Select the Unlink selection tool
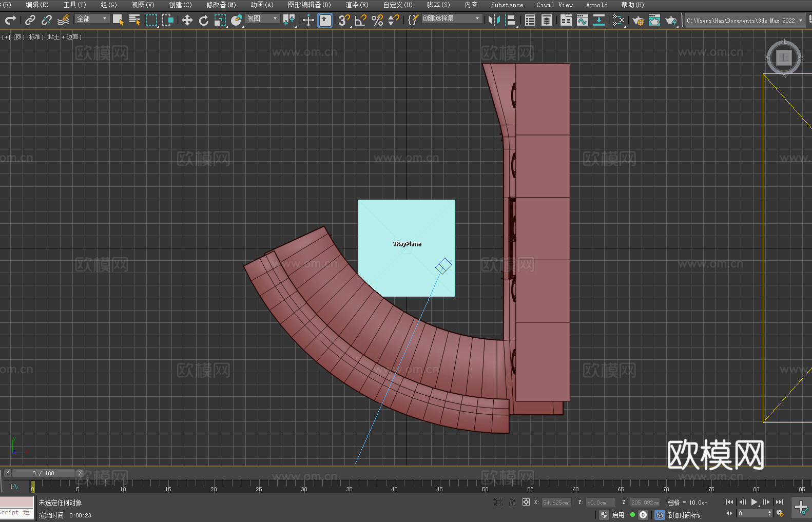This screenshot has width=812, height=522. click(x=47, y=20)
